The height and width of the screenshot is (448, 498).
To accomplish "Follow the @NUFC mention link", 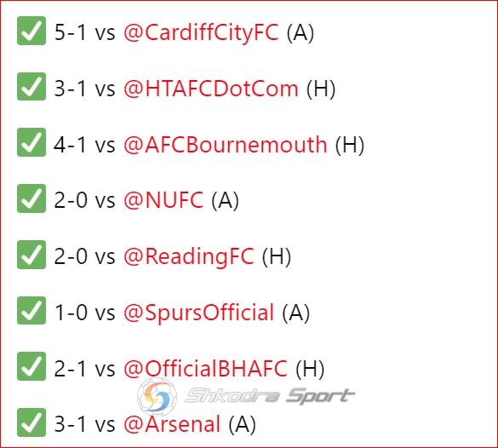I will point(163,200).
